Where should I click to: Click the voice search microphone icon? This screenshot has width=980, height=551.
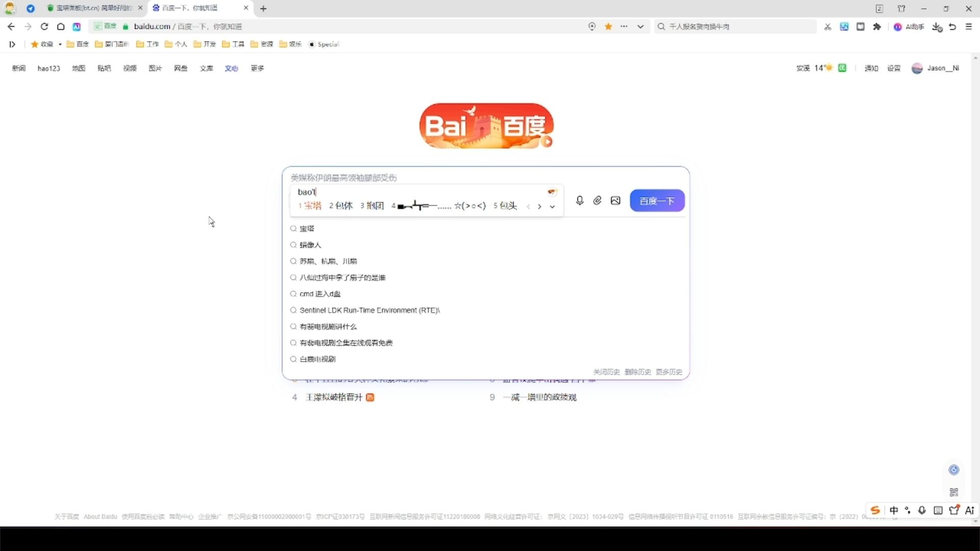[579, 201]
